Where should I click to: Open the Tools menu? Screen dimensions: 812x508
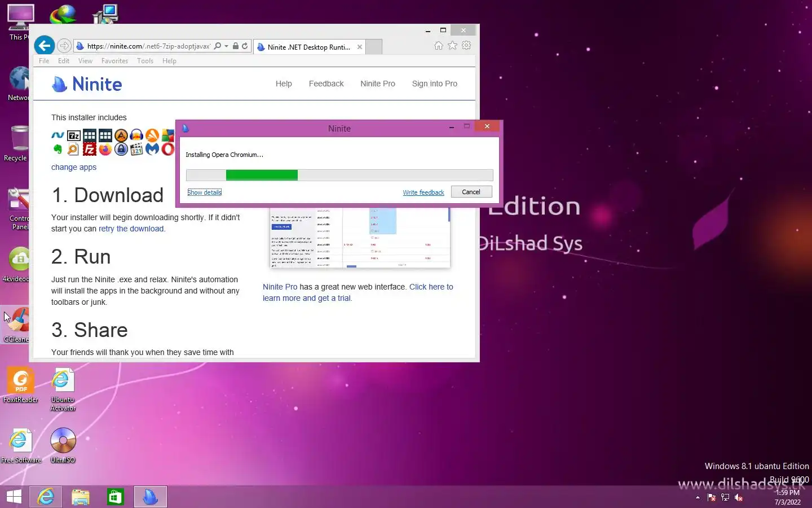click(x=145, y=61)
